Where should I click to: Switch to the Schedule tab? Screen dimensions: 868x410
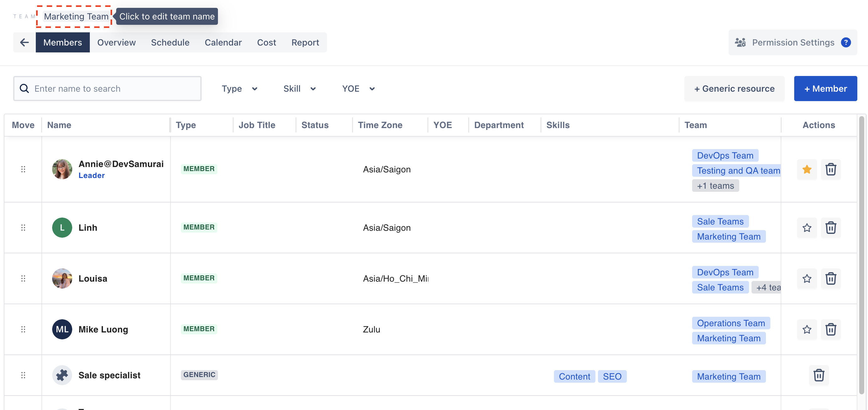coord(170,41)
